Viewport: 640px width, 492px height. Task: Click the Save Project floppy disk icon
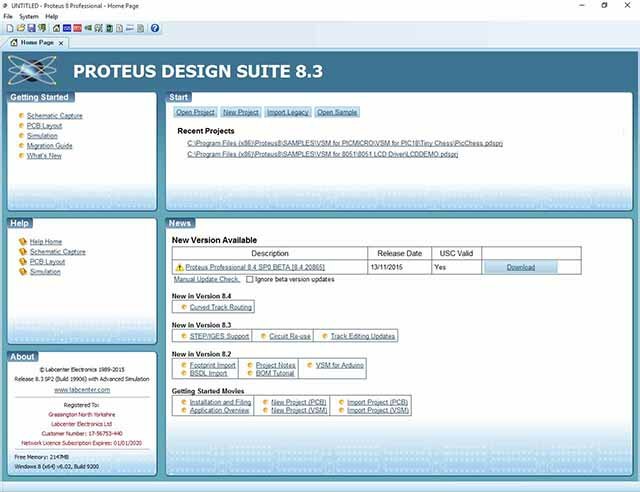(x=31, y=28)
